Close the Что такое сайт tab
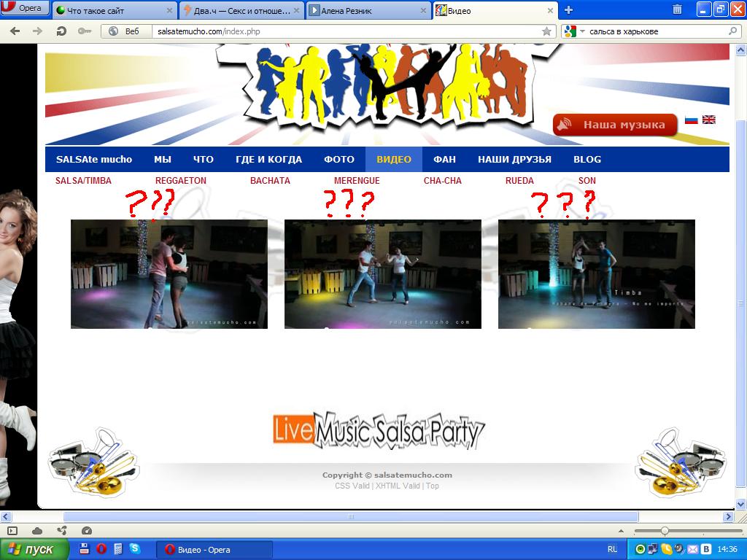747x560 pixels. point(169,10)
